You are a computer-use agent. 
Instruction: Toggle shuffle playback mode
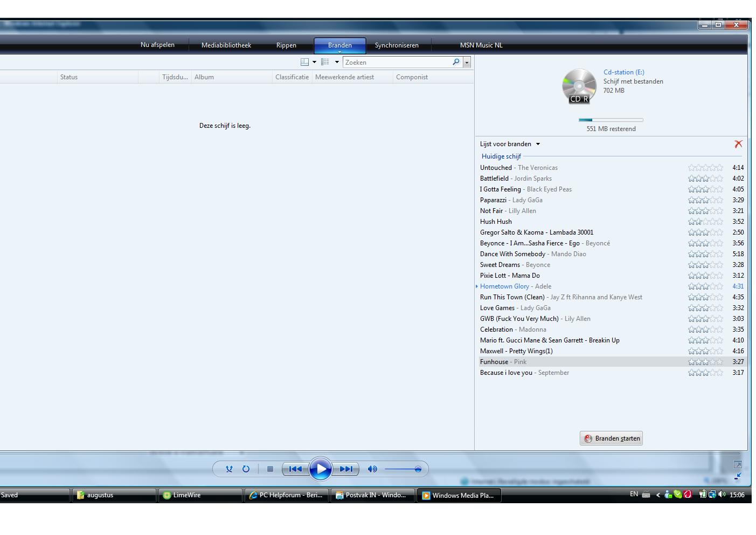(229, 469)
